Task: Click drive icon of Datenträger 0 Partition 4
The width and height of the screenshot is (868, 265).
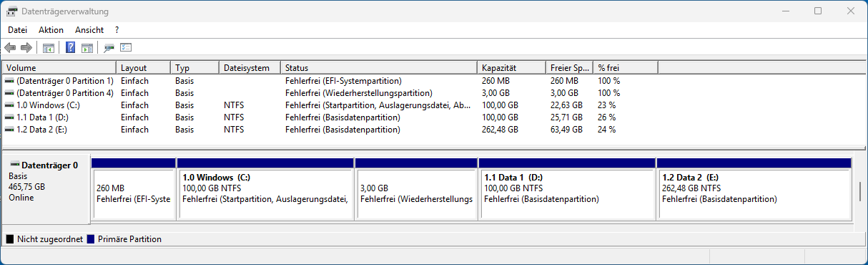Action: [x=9, y=93]
